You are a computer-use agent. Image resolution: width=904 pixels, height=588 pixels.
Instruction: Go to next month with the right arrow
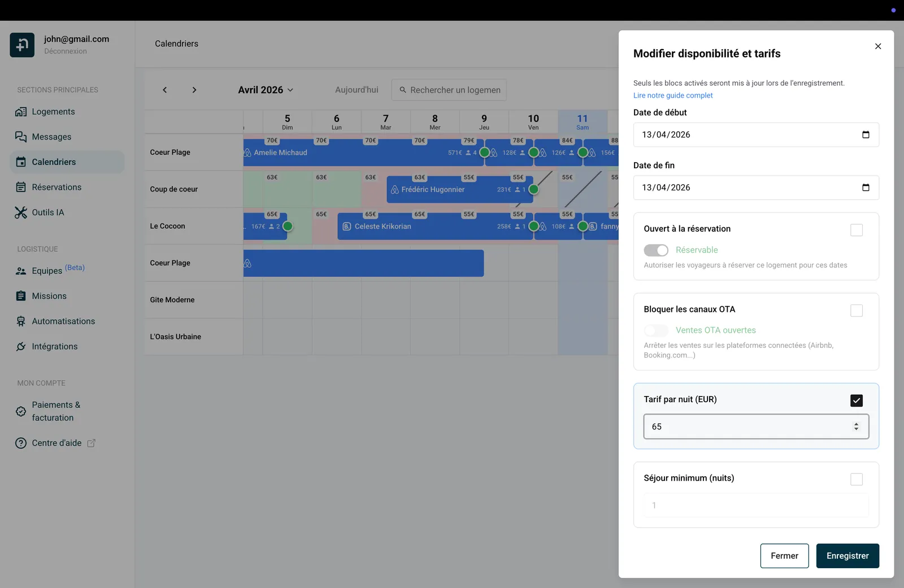pos(194,90)
